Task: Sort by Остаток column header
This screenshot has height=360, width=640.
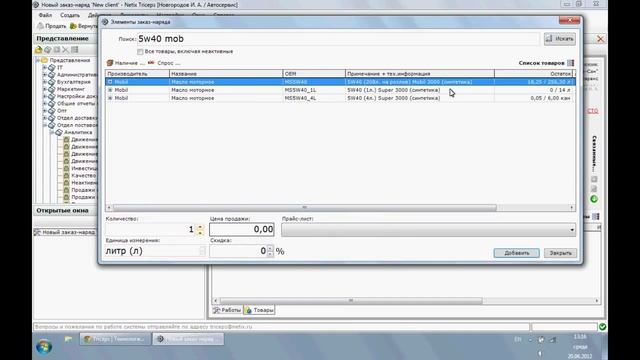Action: [x=533, y=74]
